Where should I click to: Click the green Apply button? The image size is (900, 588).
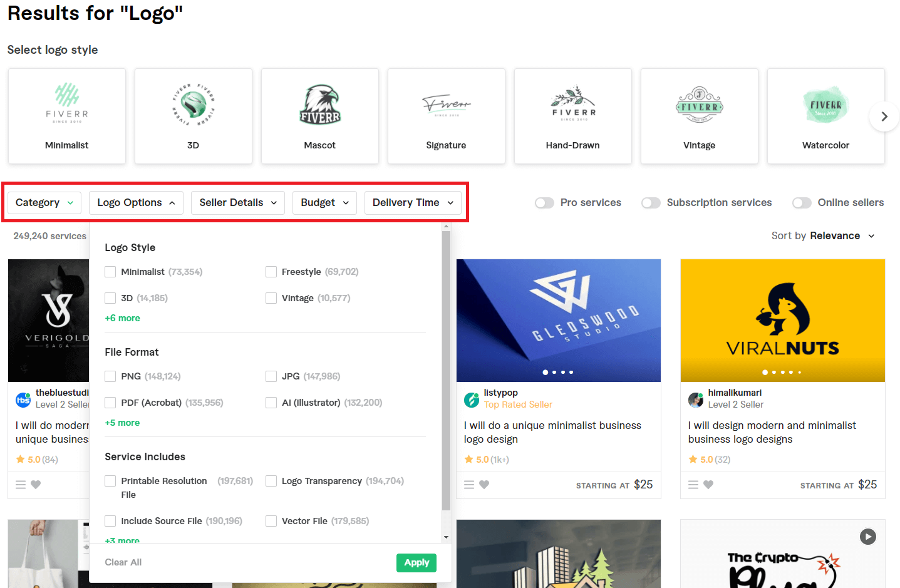416,563
